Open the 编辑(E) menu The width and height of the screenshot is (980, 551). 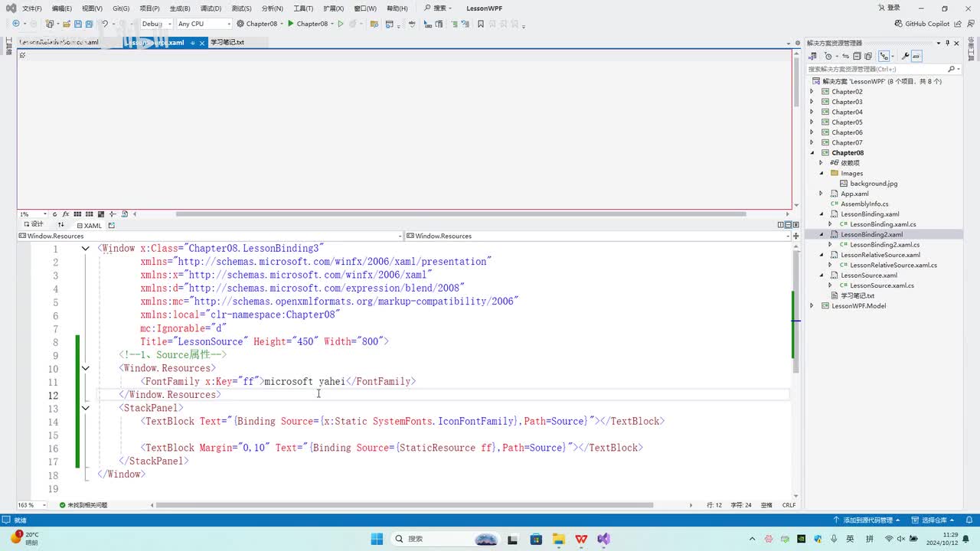62,8
